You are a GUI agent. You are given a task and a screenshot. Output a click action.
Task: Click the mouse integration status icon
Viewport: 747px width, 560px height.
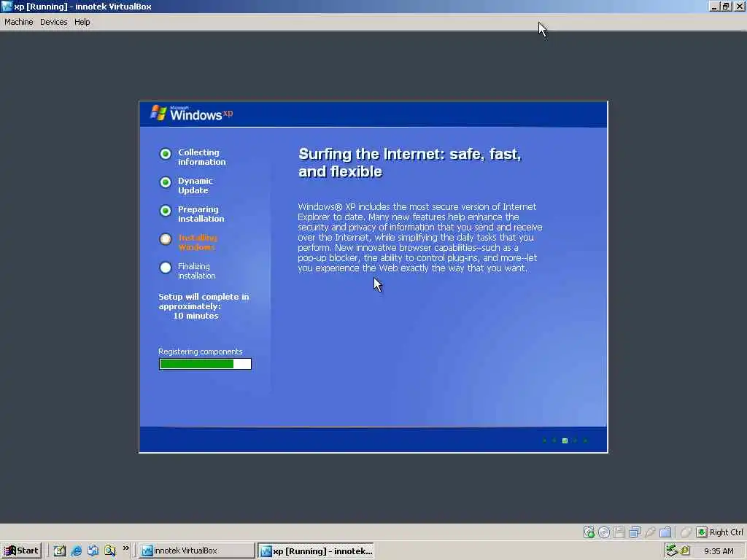pos(686,532)
